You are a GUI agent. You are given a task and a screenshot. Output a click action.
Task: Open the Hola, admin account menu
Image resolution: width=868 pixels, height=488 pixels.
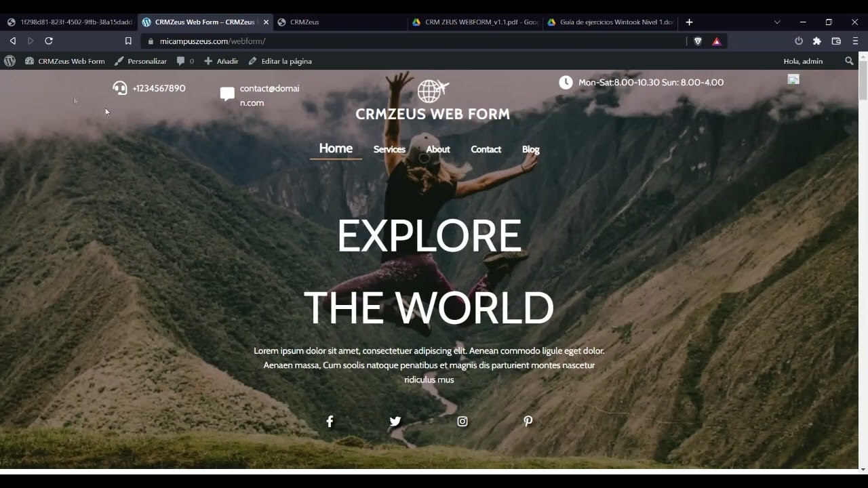click(x=803, y=61)
